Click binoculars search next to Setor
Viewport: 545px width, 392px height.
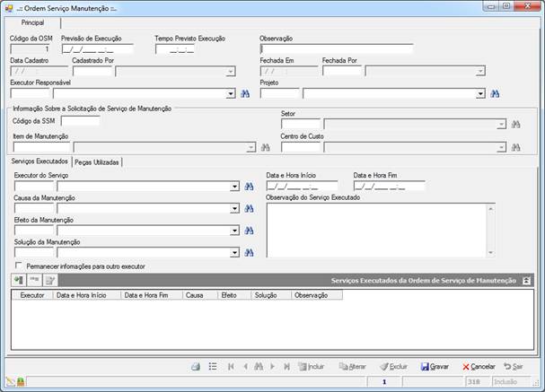(515, 125)
